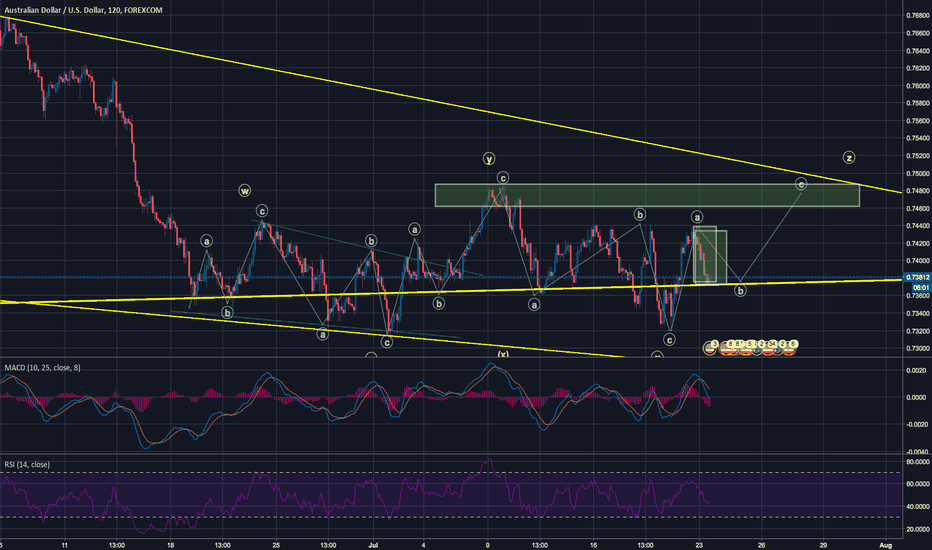Click the 'RSI (14, close)' legend
Image resolution: width=932 pixels, height=550 pixels.
pyautogui.click(x=27, y=464)
